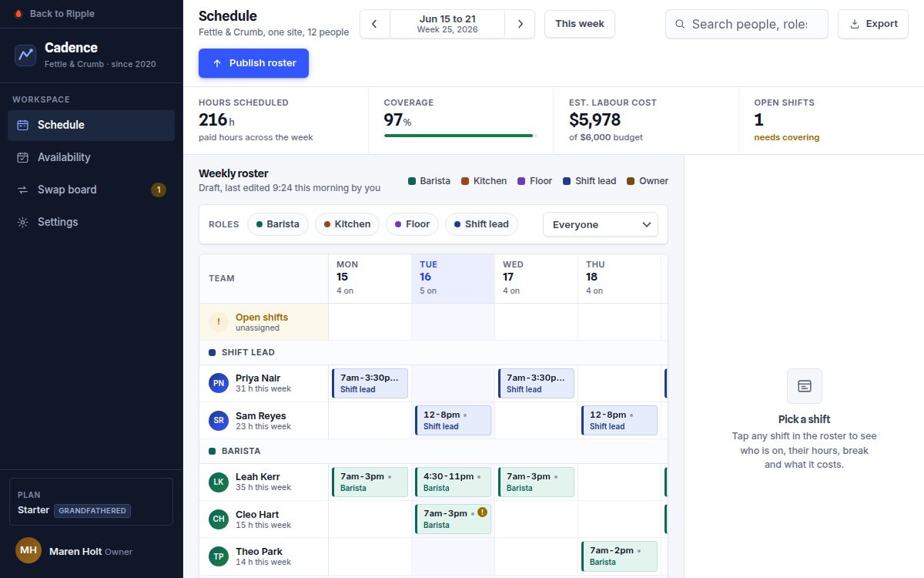This screenshot has width=924, height=578.
Task: Open the Availability page
Action: (91, 157)
